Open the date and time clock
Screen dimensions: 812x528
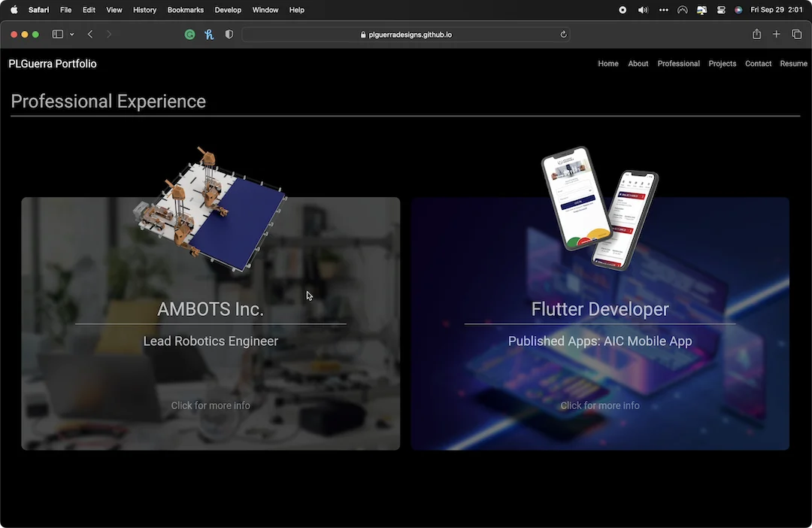coord(776,10)
